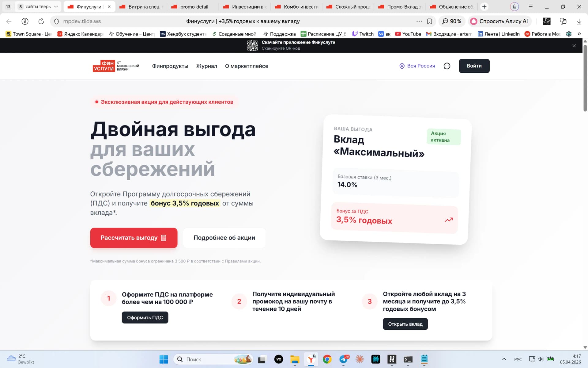Open Лента LinkedIn bookmark
Viewport: 588px width, 368px height.
click(x=499, y=34)
